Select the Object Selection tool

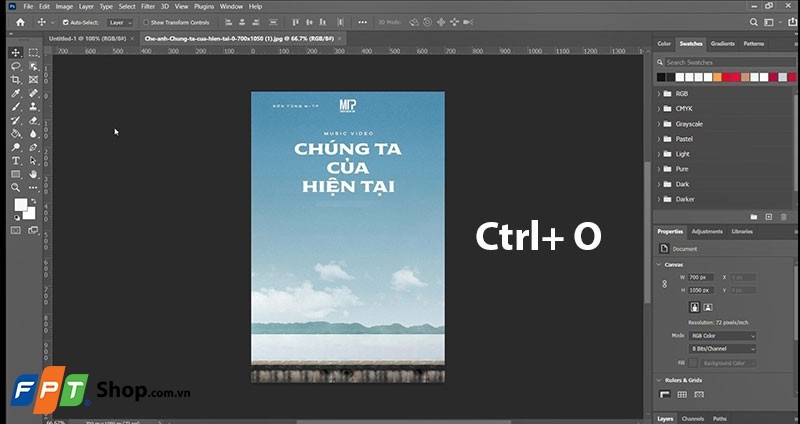click(33, 66)
